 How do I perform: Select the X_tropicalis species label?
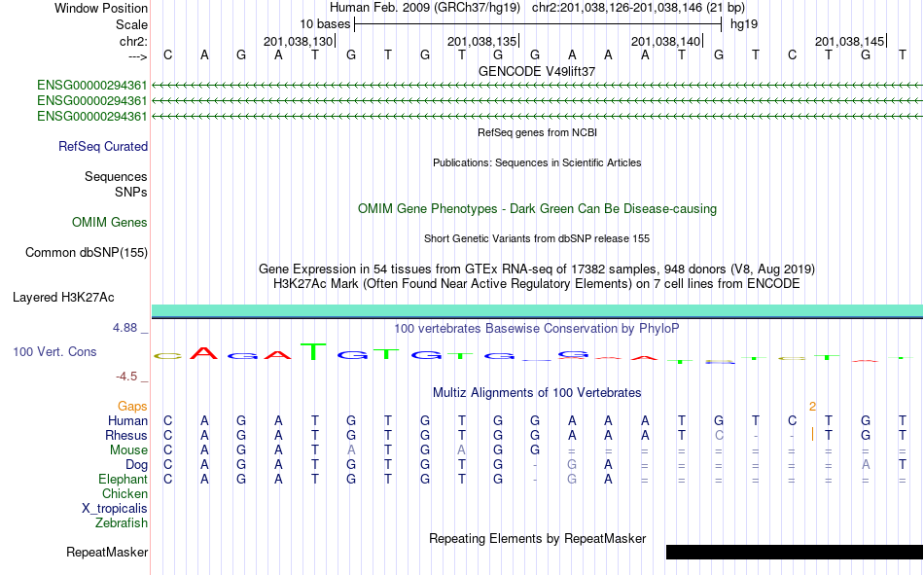coord(115,509)
